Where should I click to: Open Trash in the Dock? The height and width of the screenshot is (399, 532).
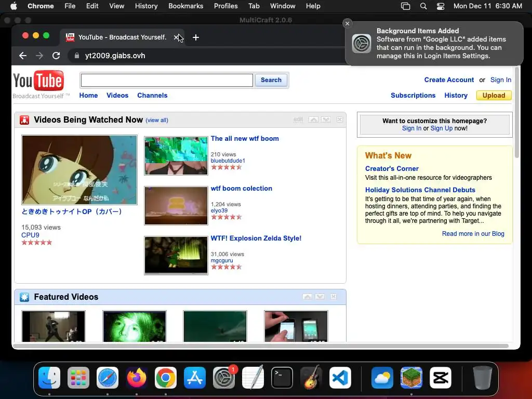483,378
